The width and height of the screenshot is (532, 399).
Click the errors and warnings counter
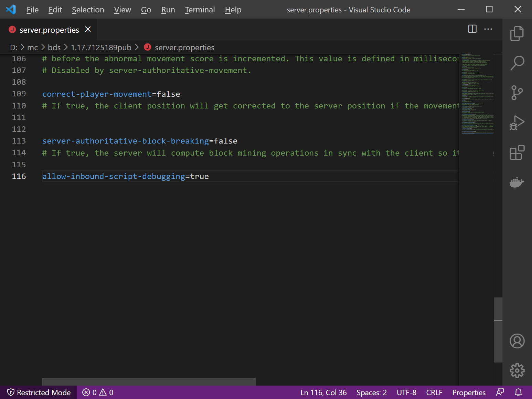[x=97, y=392]
